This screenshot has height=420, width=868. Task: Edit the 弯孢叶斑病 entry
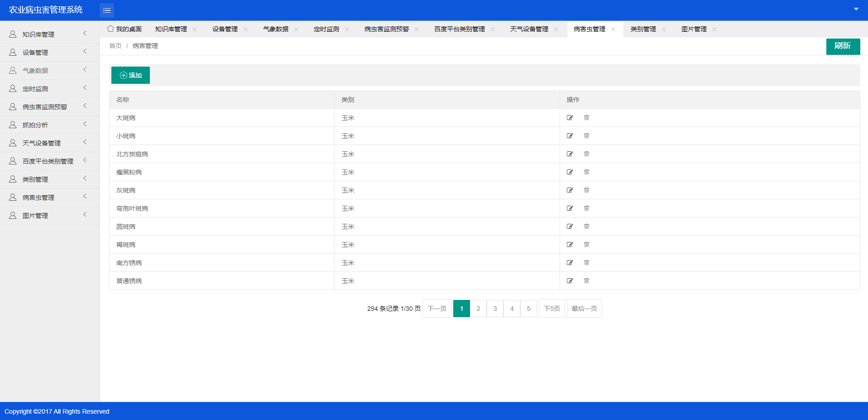click(x=570, y=208)
